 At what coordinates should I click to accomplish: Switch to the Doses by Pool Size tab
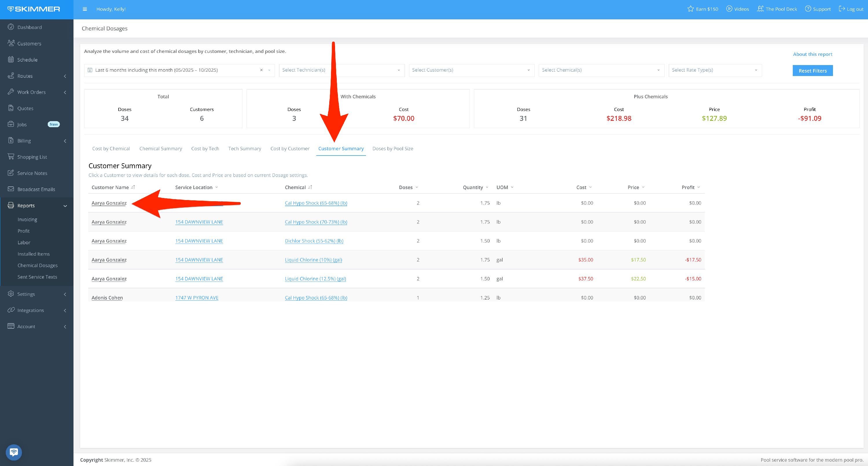click(393, 149)
